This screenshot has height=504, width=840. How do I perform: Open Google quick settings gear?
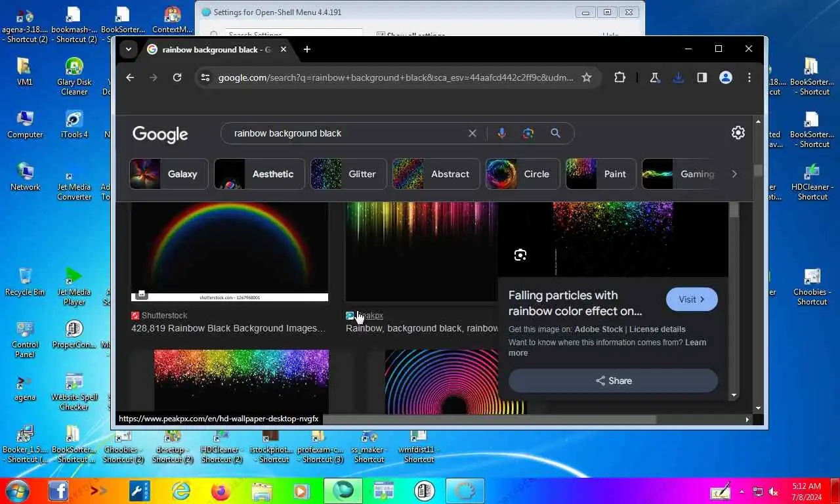738,133
